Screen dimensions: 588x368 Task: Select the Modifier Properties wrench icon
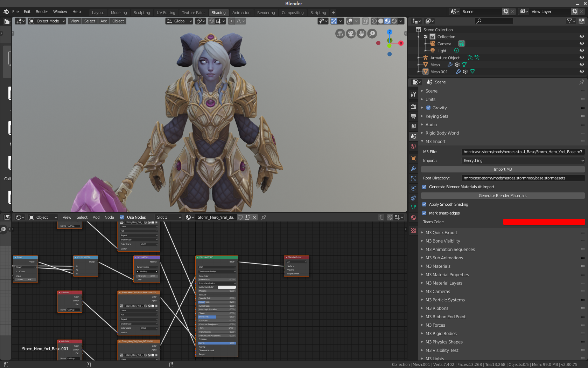pos(413,169)
